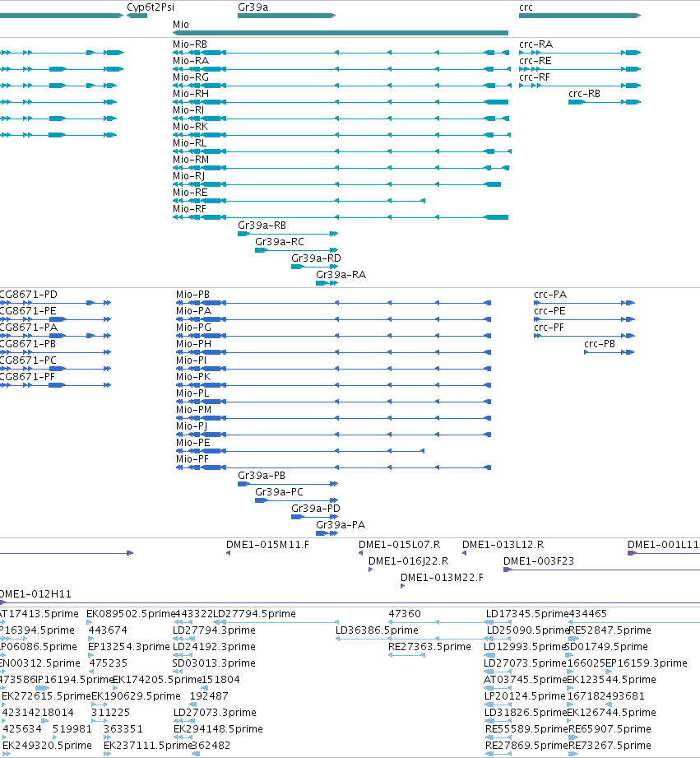Select the LD24192.3prime EST label

tap(214, 647)
